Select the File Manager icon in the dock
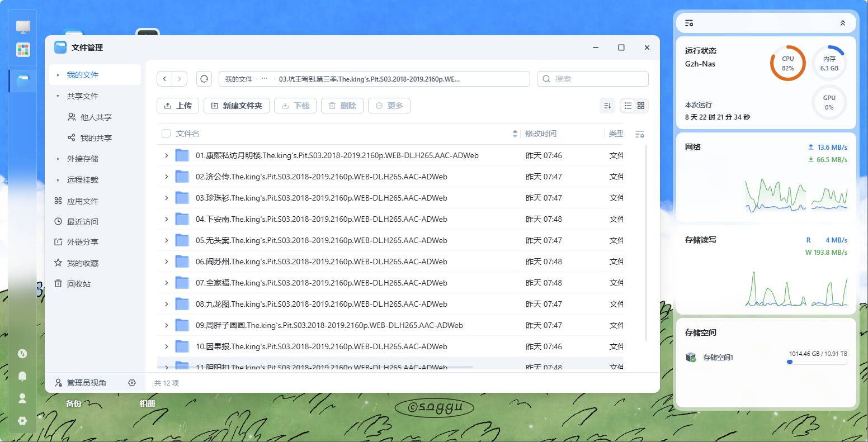This screenshot has height=442, width=868. 23,81
